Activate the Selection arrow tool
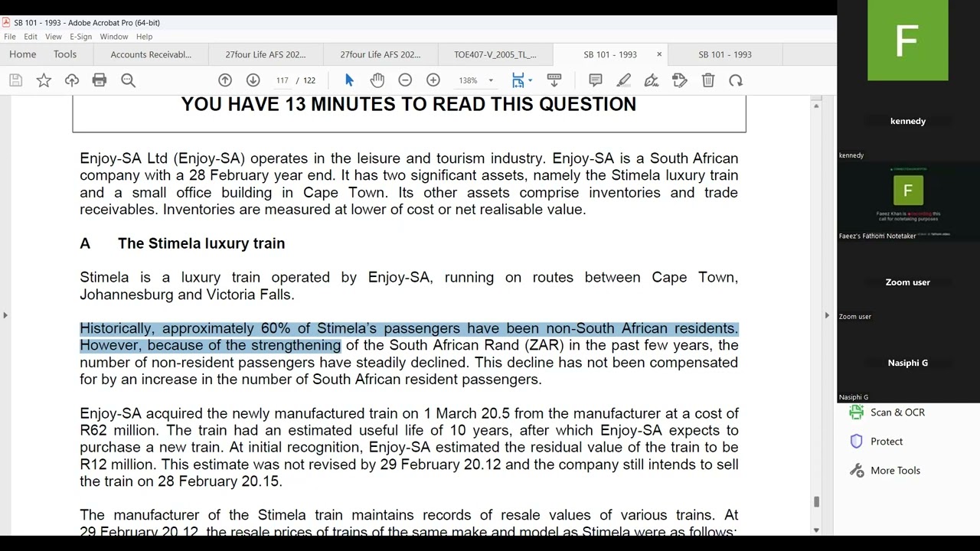Image resolution: width=980 pixels, height=551 pixels. (349, 80)
